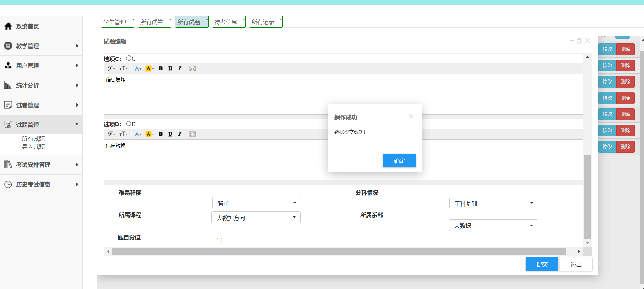This screenshot has width=644, height=289.
Task: Click the horizontal scrollbar right arrow
Action: (579, 251)
